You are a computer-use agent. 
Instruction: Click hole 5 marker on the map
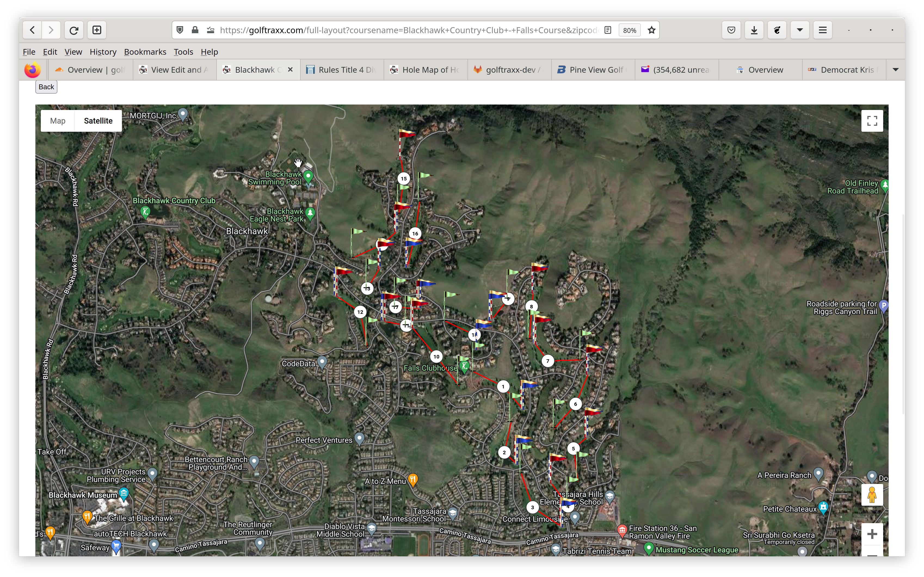573,448
